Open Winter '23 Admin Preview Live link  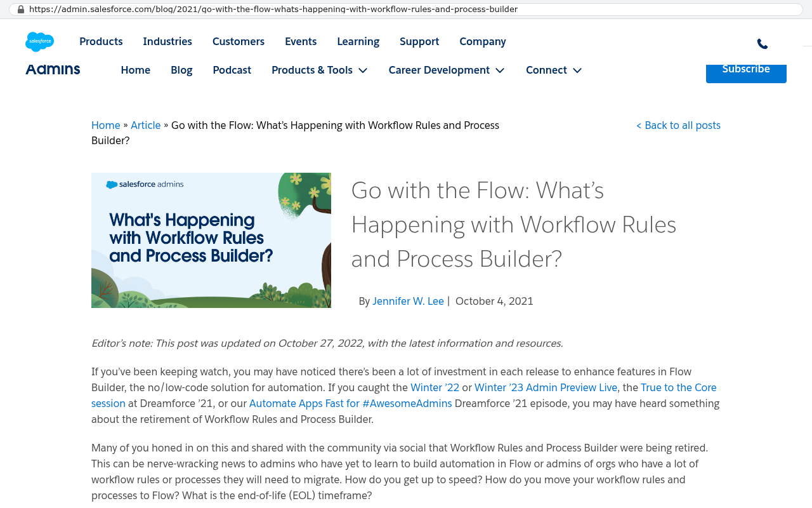click(x=546, y=388)
